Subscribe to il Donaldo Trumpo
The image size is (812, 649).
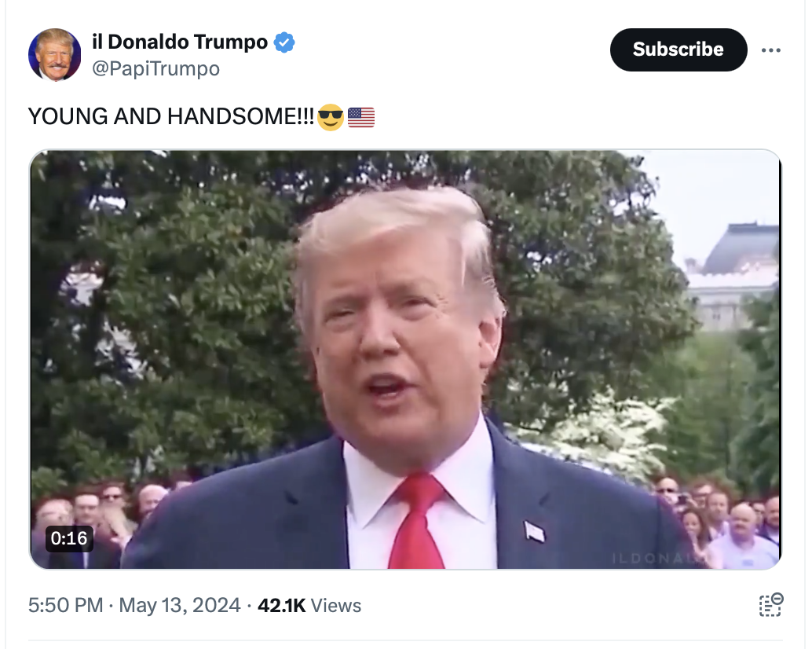click(x=678, y=49)
